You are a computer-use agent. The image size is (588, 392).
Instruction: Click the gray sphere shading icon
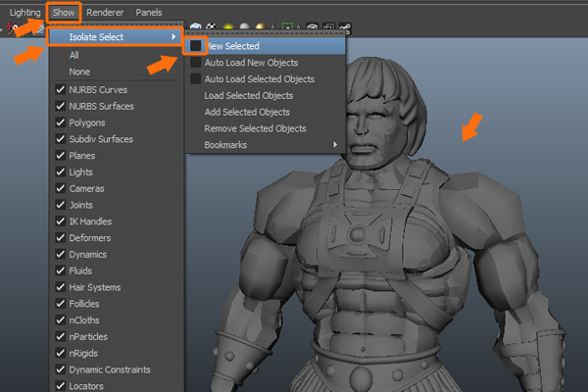pyautogui.click(x=244, y=26)
